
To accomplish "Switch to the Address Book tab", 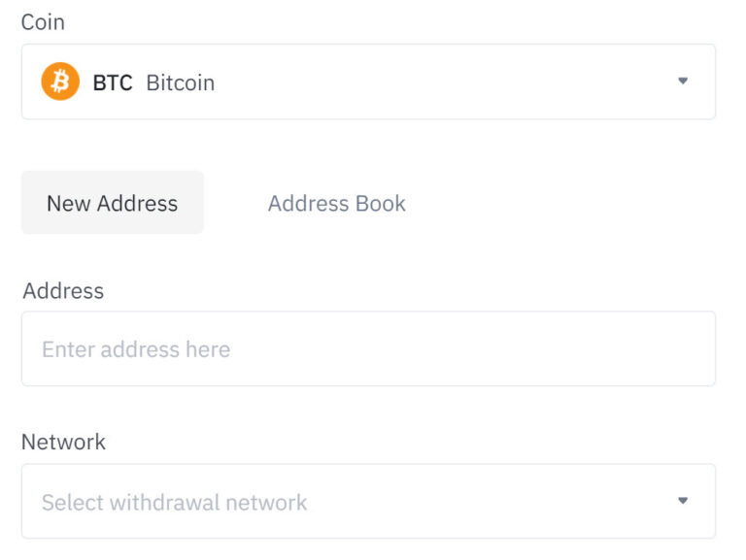I will coord(336,203).
